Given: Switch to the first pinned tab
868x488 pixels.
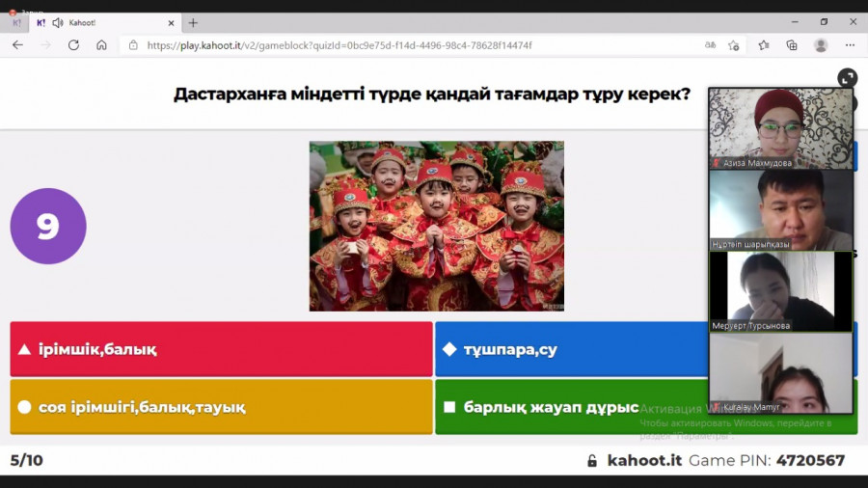Looking at the screenshot, I should [x=16, y=22].
